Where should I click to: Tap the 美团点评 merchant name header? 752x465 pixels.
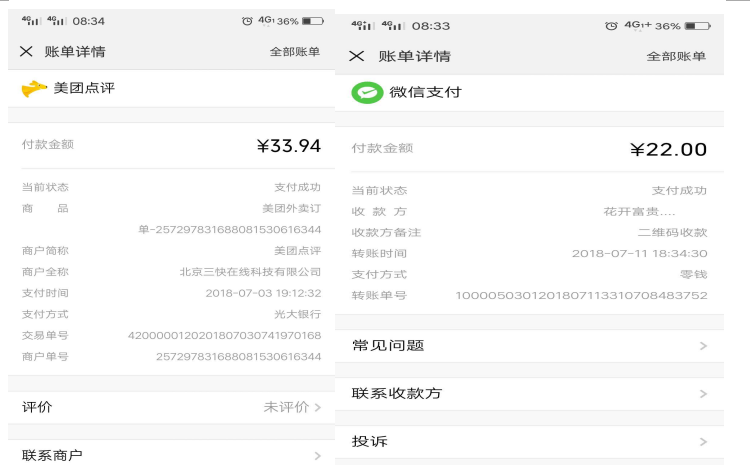pos(84,88)
